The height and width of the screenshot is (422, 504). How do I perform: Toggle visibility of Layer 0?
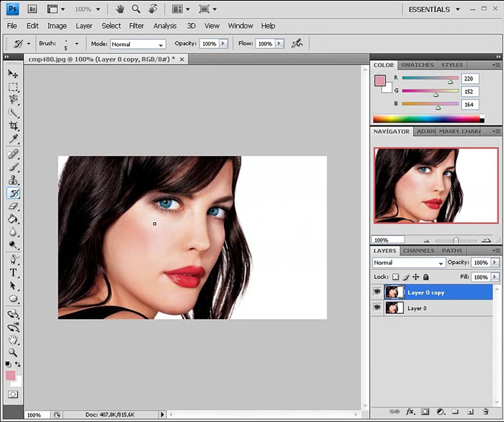point(377,308)
